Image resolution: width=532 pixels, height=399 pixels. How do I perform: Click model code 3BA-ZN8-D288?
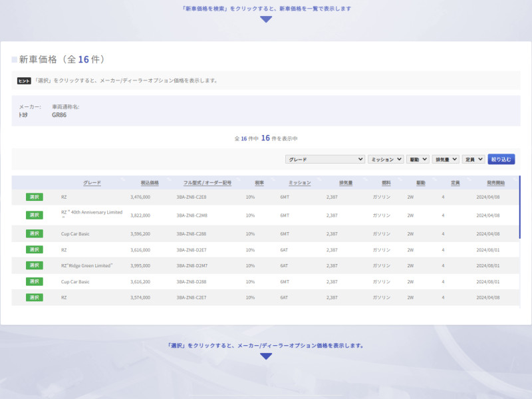pyautogui.click(x=192, y=281)
